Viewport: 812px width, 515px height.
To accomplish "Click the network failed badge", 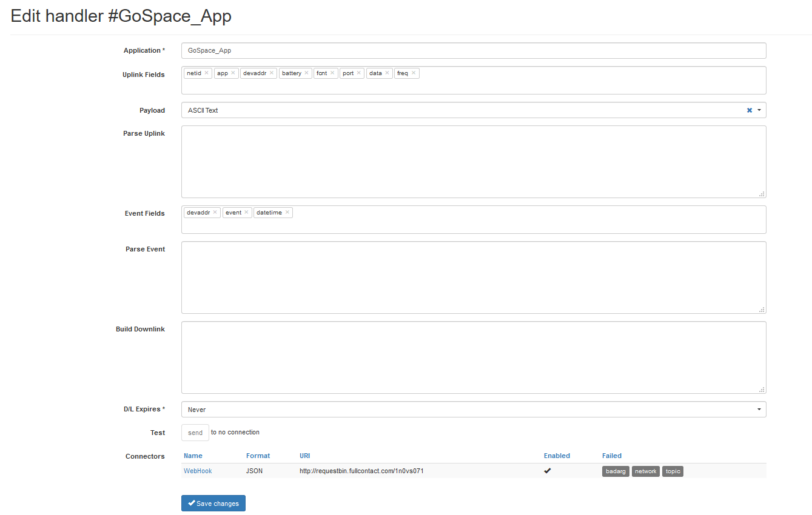I will coord(646,471).
